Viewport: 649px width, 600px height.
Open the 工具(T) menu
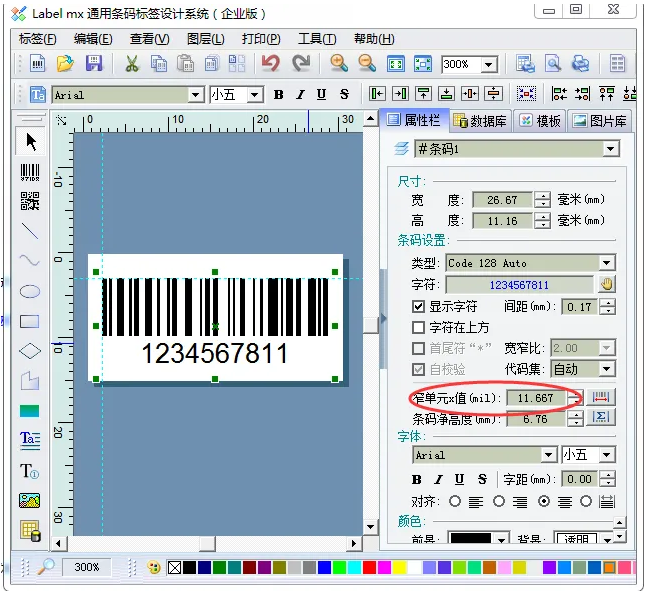click(x=317, y=39)
